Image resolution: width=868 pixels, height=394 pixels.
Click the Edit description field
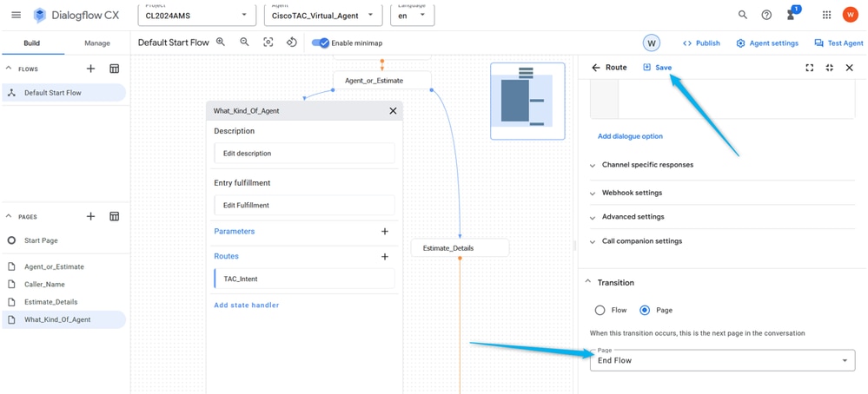[x=304, y=153]
